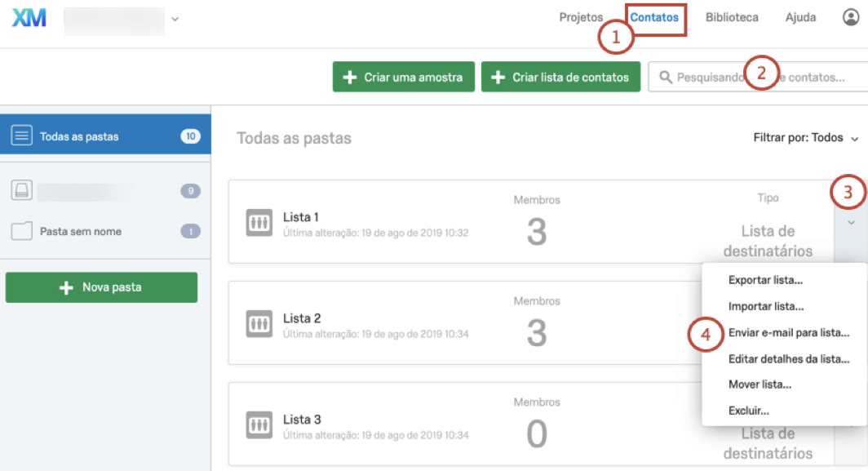Choose Exportar lista... from the menu
Image resolution: width=868 pixels, height=471 pixels.
click(x=765, y=280)
